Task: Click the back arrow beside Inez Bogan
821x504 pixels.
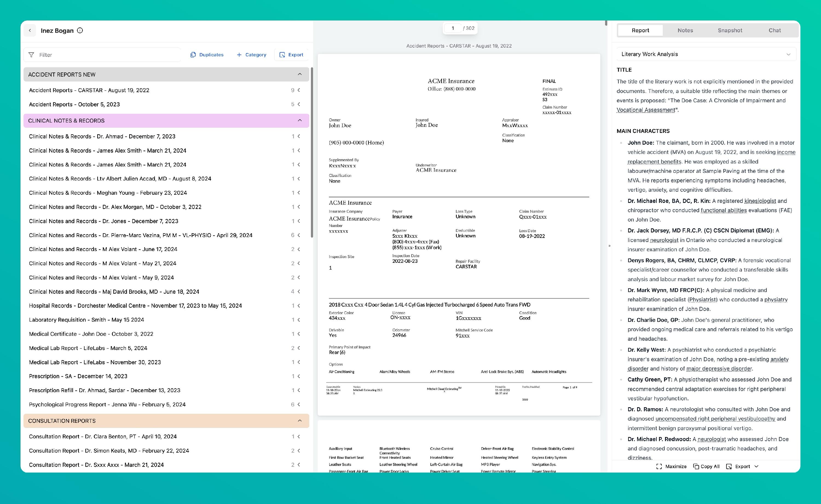Action: click(x=30, y=30)
